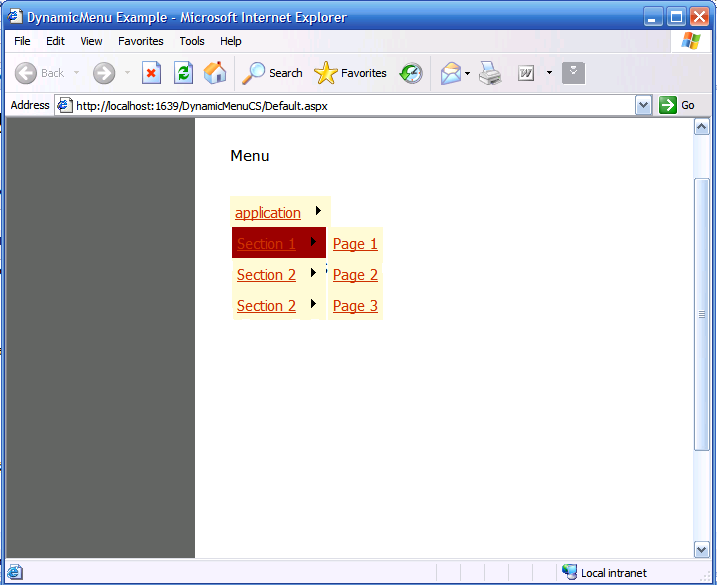Open the Page 3 link

[355, 306]
